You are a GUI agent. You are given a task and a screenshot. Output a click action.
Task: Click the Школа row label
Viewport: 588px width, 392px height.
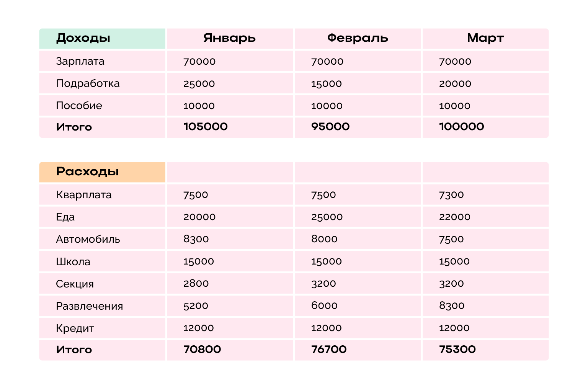point(73,262)
